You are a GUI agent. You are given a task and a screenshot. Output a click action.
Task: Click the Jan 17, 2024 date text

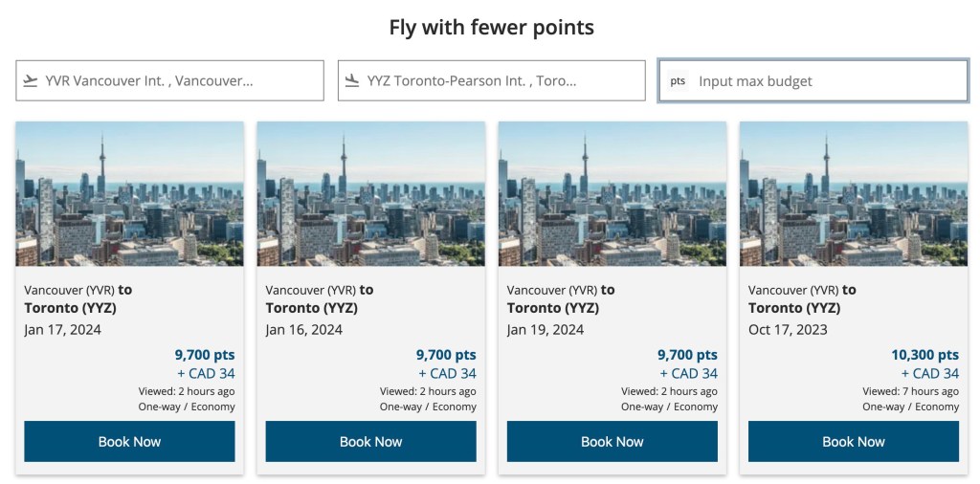point(62,330)
